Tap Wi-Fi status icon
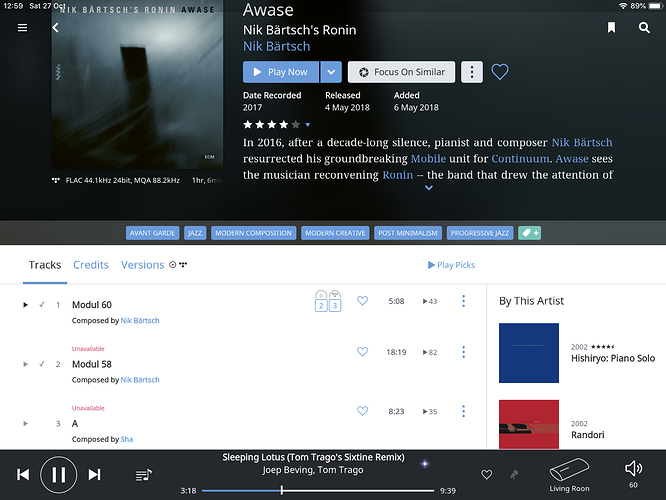This screenshot has width=666, height=500. tap(623, 6)
